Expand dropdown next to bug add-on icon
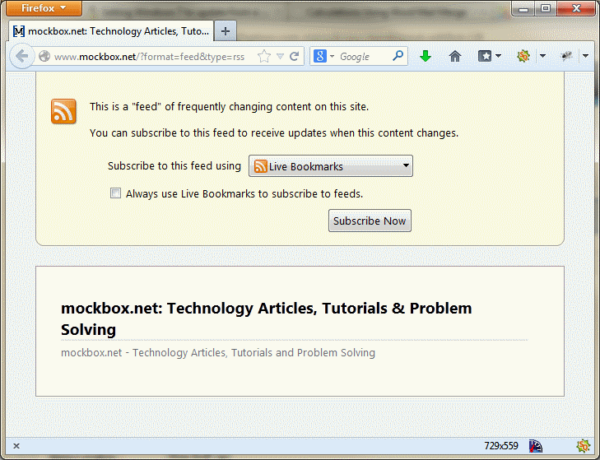The image size is (600, 460). tap(585, 56)
